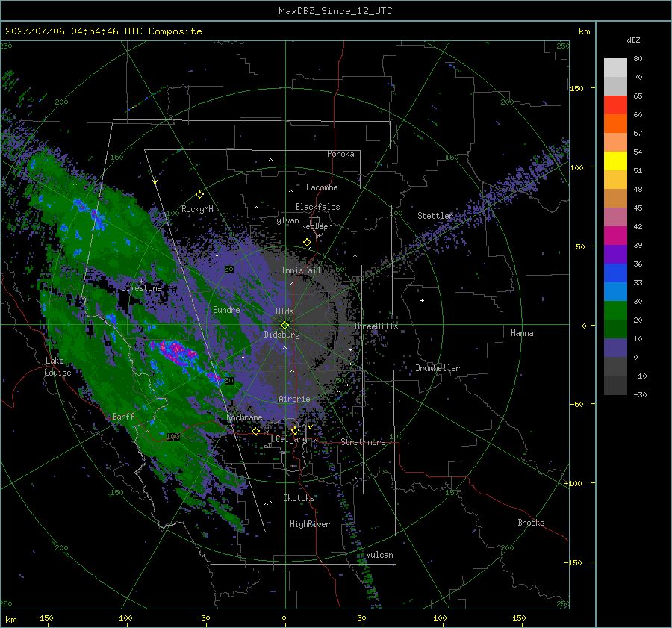
Task: Click the yellow diamond marker below Cochrane
Action: (x=255, y=431)
